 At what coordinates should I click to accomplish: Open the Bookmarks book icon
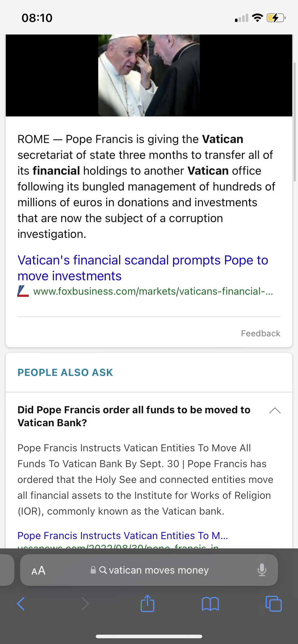[211, 604]
